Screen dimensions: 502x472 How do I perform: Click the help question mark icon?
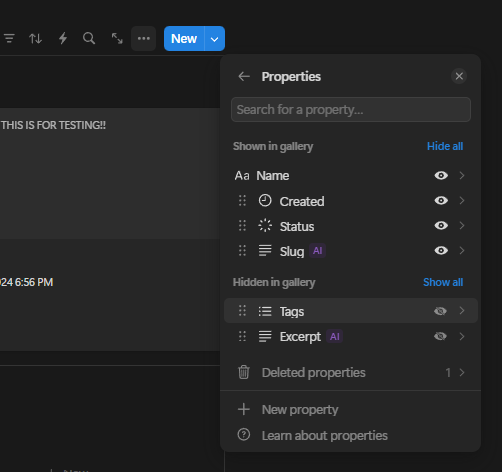[244, 435]
